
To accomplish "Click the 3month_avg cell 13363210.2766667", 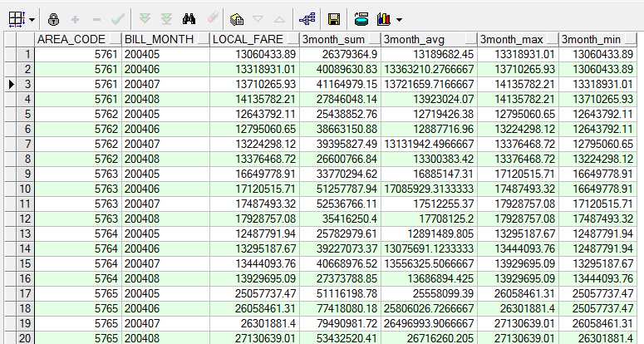I will click(430, 69).
